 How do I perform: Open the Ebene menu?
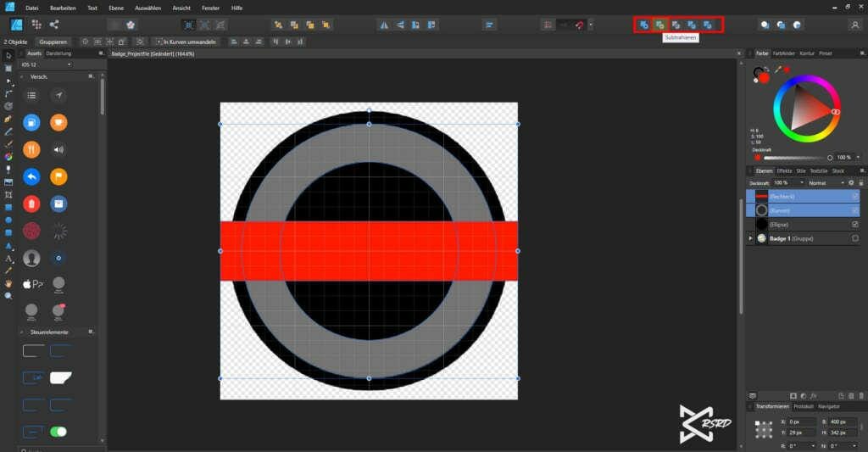(116, 7)
